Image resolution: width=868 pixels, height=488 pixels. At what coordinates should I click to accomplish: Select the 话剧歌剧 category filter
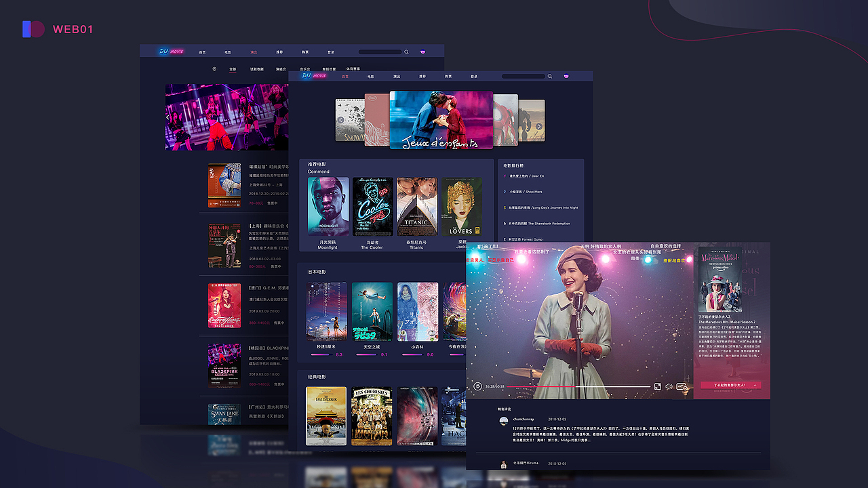click(x=257, y=69)
